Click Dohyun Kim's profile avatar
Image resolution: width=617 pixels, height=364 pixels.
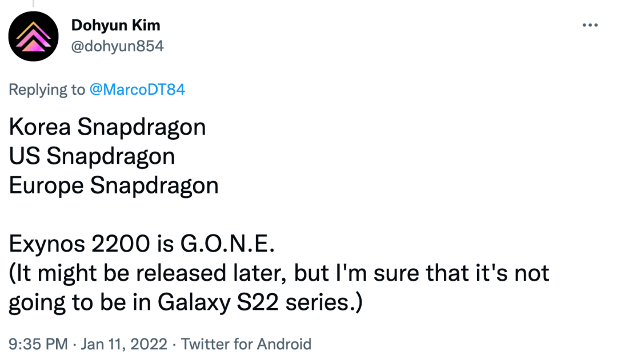point(34,36)
